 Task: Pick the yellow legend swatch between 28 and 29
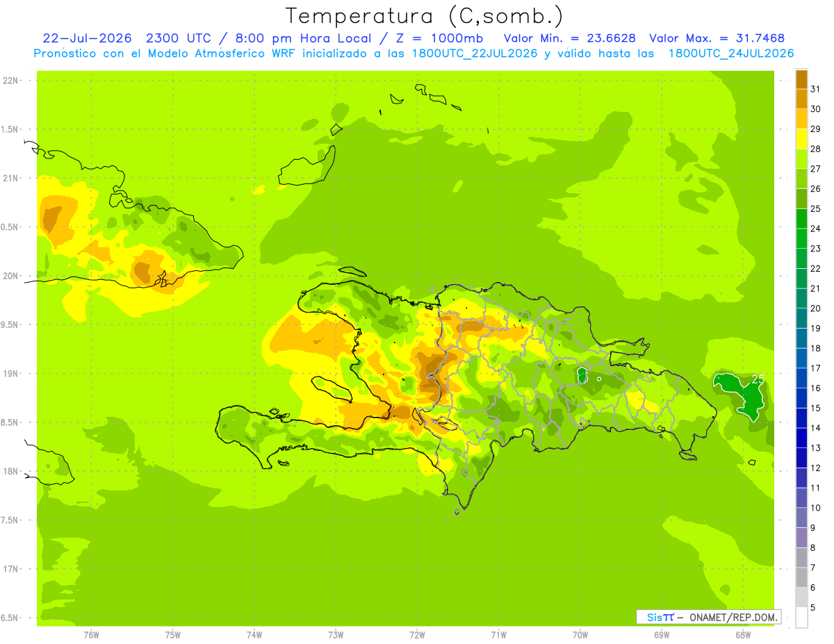(x=801, y=139)
